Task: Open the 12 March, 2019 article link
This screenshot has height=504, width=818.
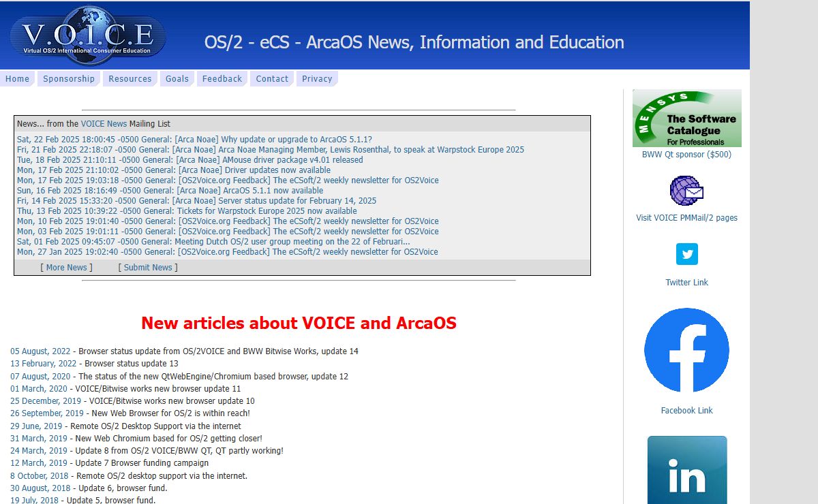Action: coord(39,463)
